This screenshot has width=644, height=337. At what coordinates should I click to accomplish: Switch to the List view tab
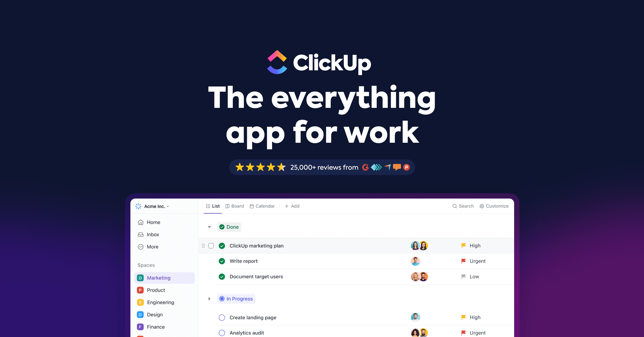(x=212, y=206)
